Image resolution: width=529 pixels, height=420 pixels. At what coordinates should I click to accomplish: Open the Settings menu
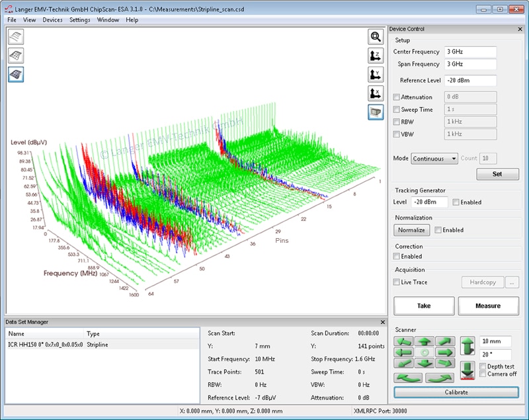(x=80, y=20)
